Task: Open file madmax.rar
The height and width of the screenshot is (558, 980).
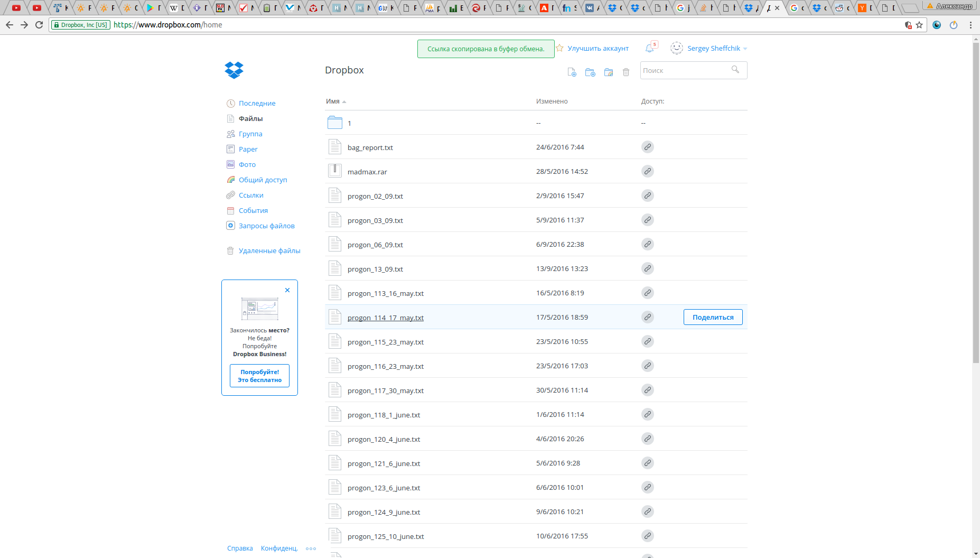Action: 367,172
